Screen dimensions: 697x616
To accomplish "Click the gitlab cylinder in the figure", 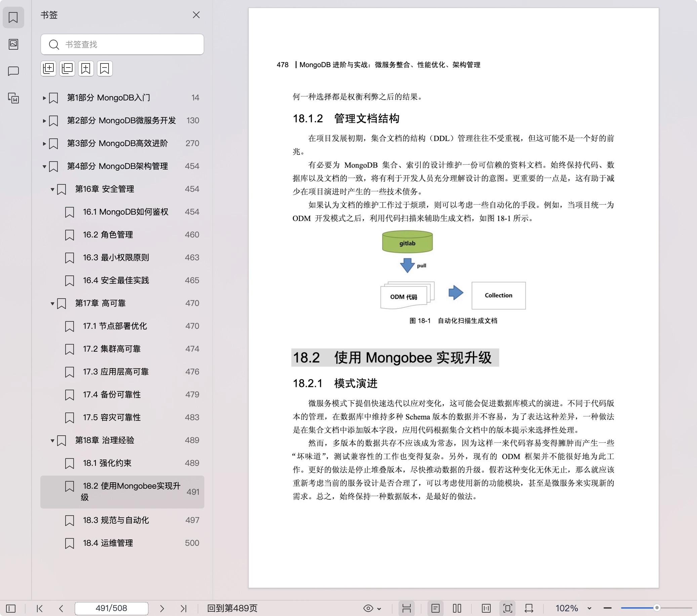I will point(408,242).
